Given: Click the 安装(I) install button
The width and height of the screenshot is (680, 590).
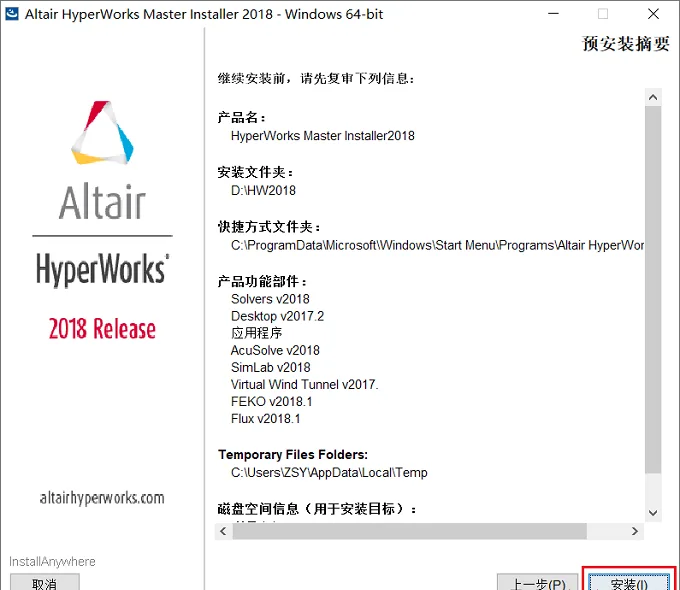Looking at the screenshot, I should pyautogui.click(x=628, y=582).
